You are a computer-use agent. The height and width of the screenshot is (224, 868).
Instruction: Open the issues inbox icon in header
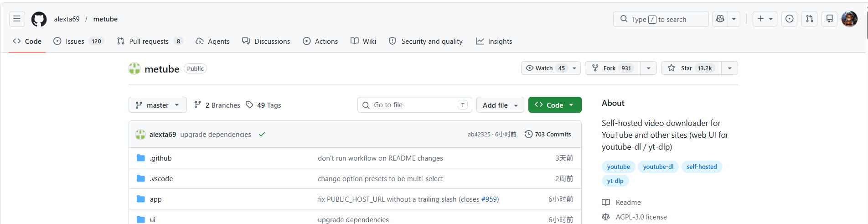click(x=789, y=19)
